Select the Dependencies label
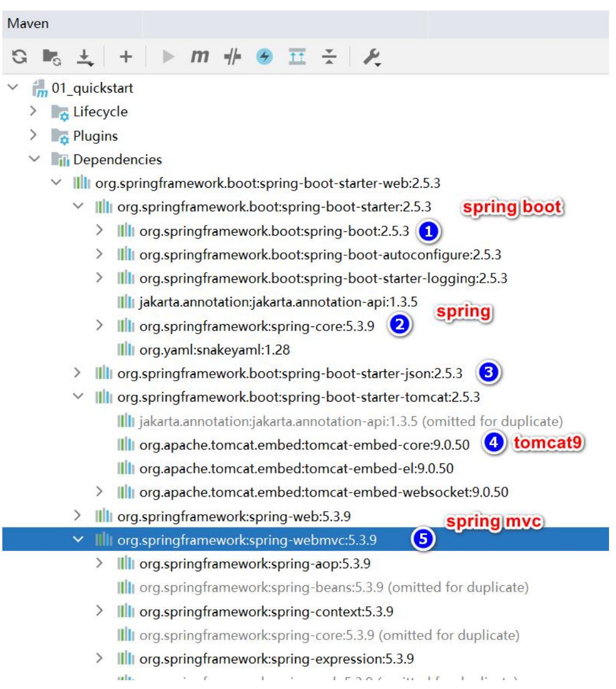Screen dimensions: 616x689 point(117,160)
